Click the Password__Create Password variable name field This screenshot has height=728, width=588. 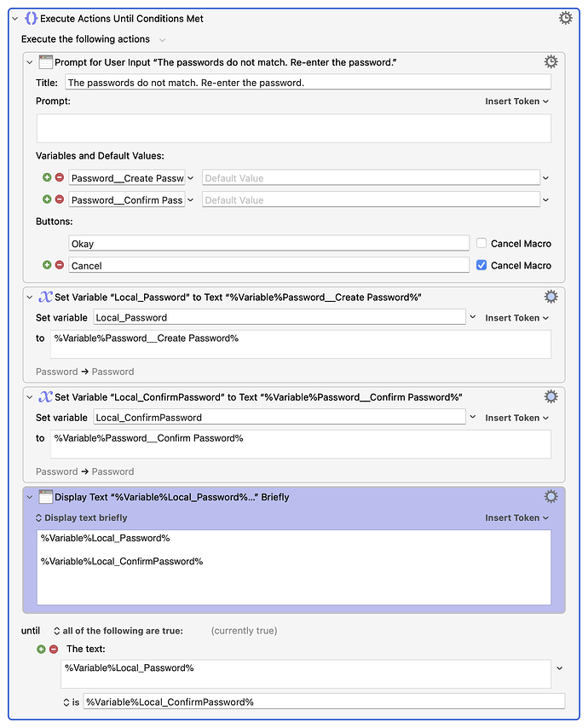point(127,178)
